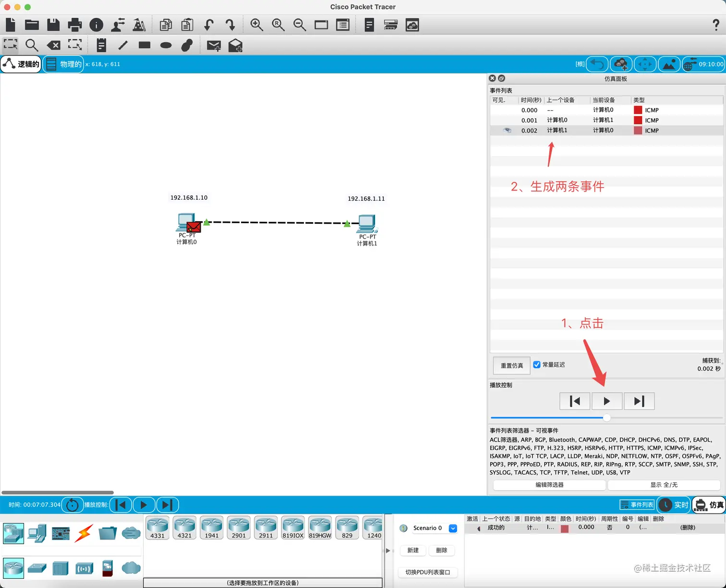Click the 计算机1 PC on canvas

click(x=367, y=224)
